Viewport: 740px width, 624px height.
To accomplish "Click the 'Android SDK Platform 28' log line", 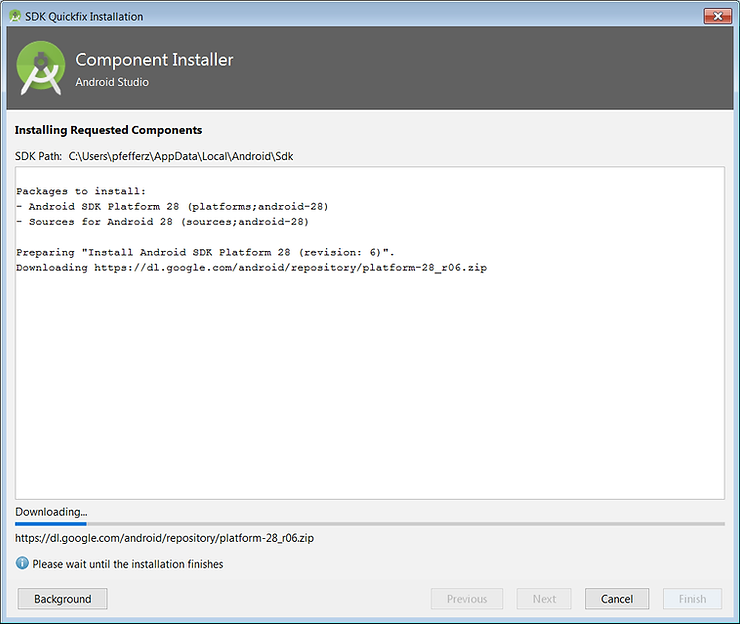I will [x=172, y=206].
